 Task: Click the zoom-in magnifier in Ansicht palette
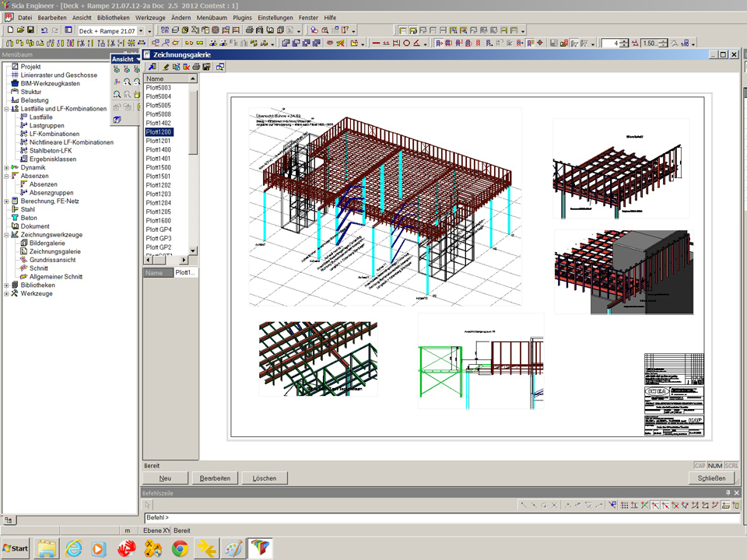tap(127, 81)
